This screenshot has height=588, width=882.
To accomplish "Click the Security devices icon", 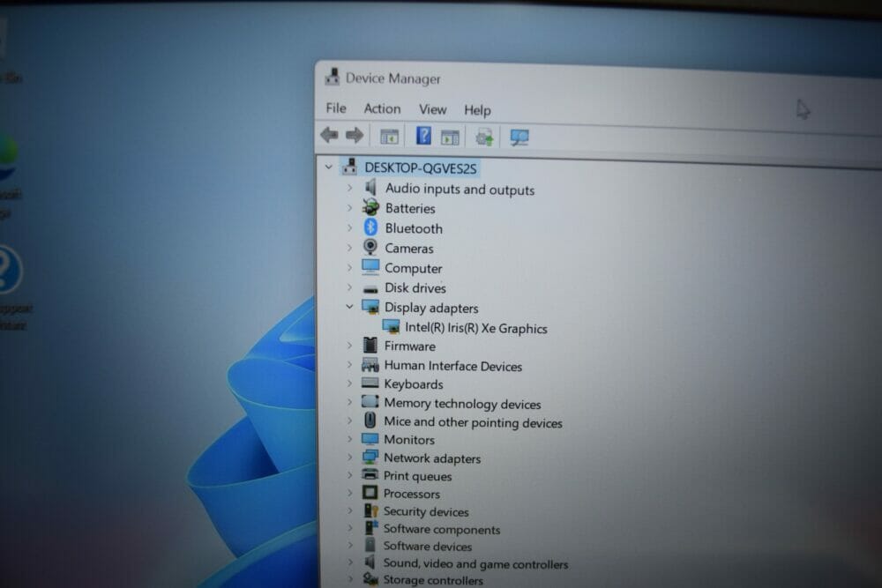I will (x=370, y=510).
